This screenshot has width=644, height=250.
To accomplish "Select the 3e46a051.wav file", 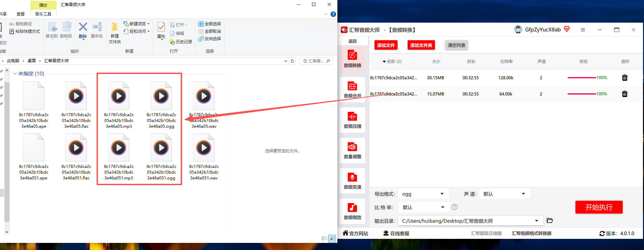I will click(x=204, y=157).
